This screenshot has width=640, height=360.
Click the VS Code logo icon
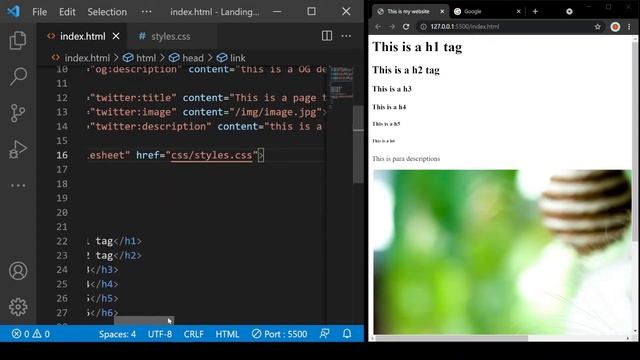tap(13, 11)
